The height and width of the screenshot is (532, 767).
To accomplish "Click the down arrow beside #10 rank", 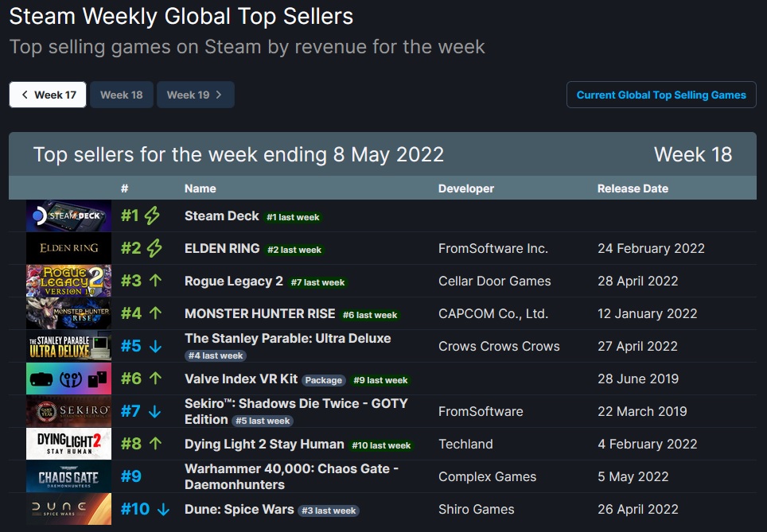I will [x=163, y=509].
